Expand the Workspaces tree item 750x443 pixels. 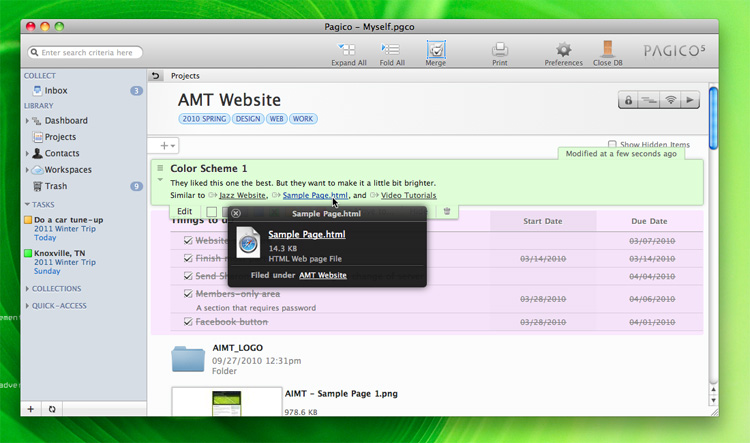(27, 169)
